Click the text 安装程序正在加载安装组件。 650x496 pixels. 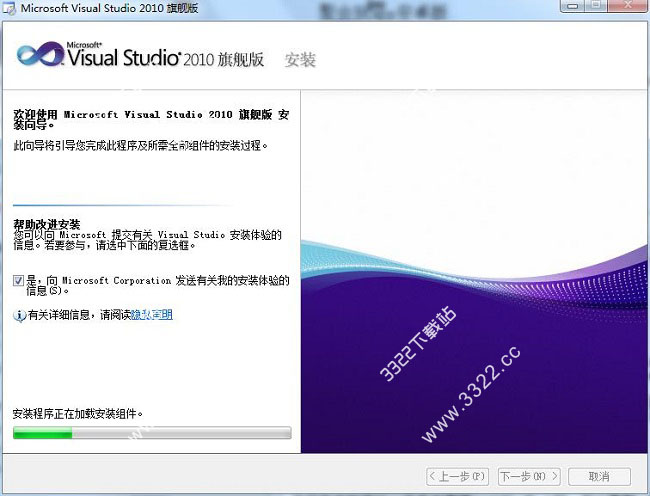(78, 413)
